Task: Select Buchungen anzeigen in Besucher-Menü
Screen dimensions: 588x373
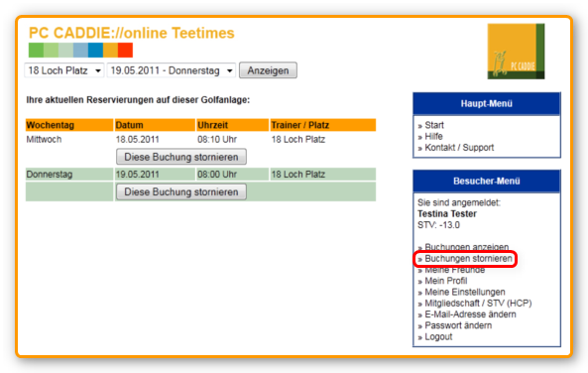Action: (466, 247)
